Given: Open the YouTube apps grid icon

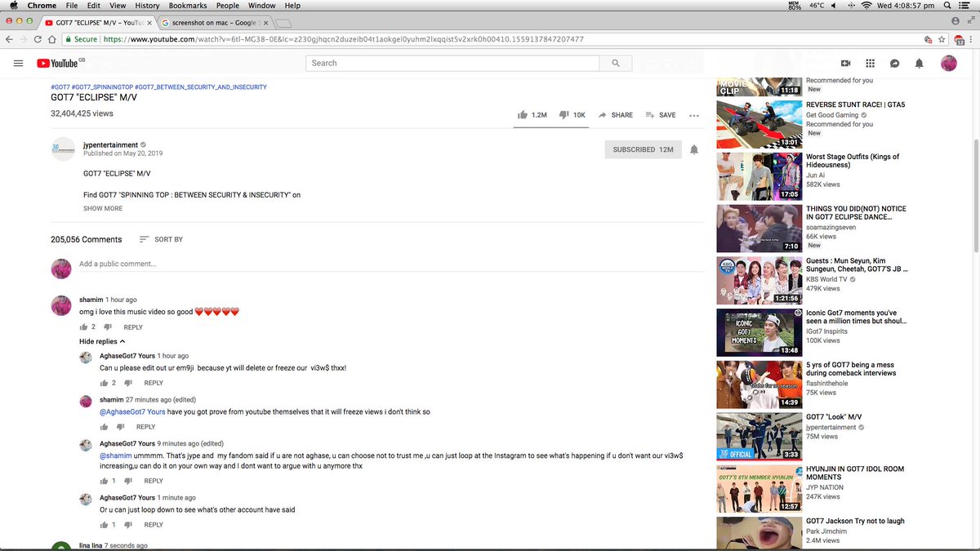Looking at the screenshot, I should click(x=871, y=63).
